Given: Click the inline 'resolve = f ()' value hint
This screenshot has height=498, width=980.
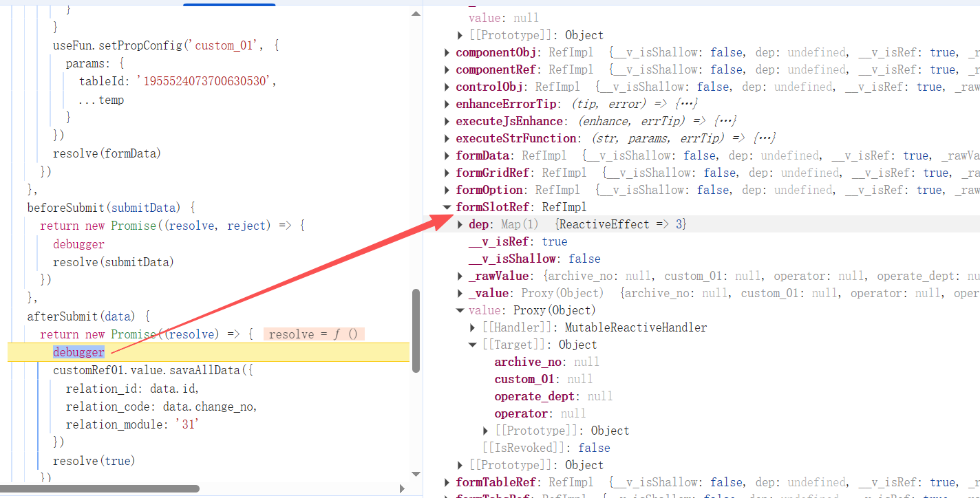Looking at the screenshot, I should [313, 334].
